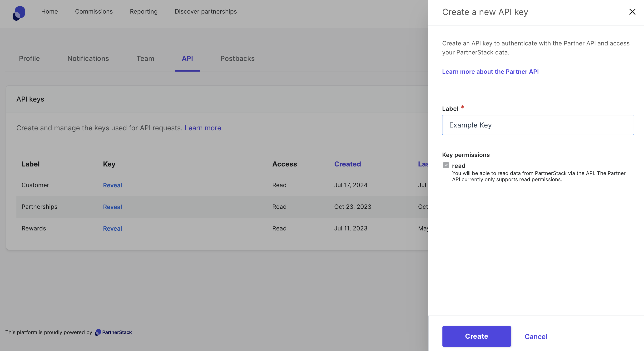Close the Create API key panel

click(x=632, y=12)
